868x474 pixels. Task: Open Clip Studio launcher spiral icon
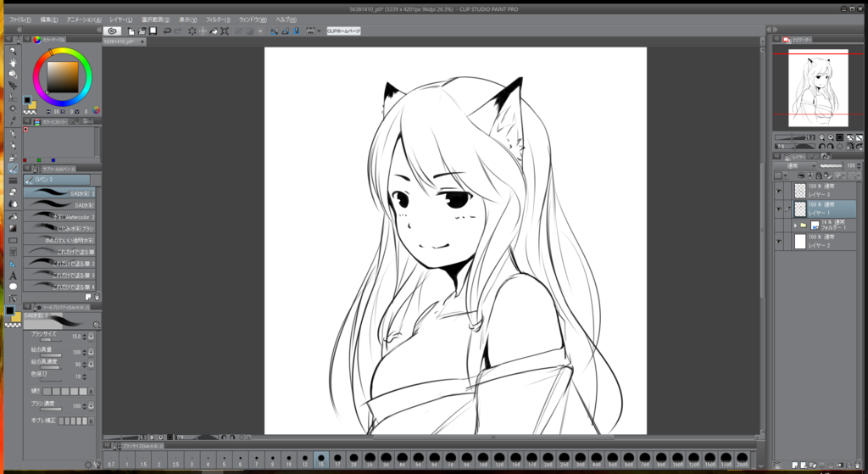tap(113, 31)
